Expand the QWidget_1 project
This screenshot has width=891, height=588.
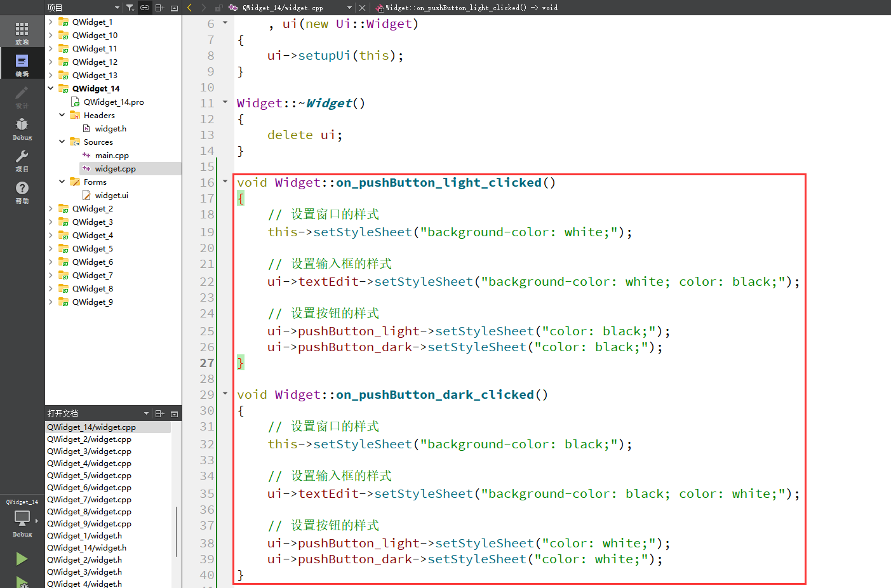pyautogui.click(x=51, y=22)
